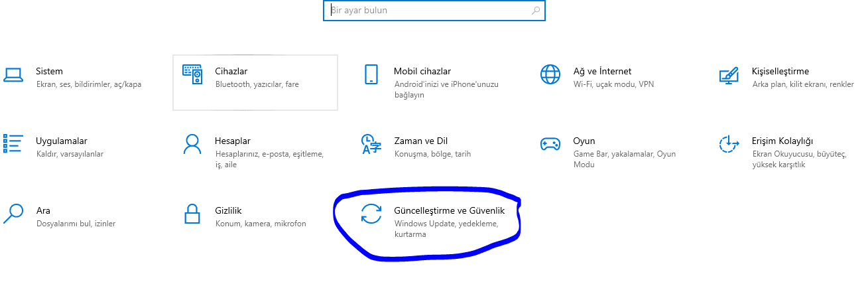Click the Mobil cihazlar phone icon
868x288 pixels.
click(x=371, y=74)
